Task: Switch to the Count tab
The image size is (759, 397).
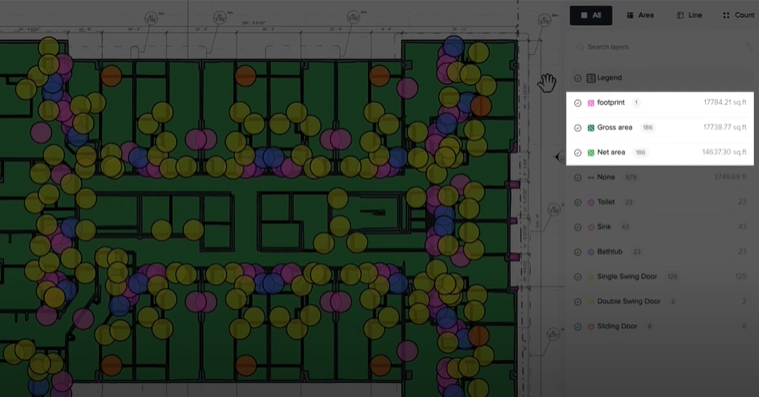Action: 739,15
